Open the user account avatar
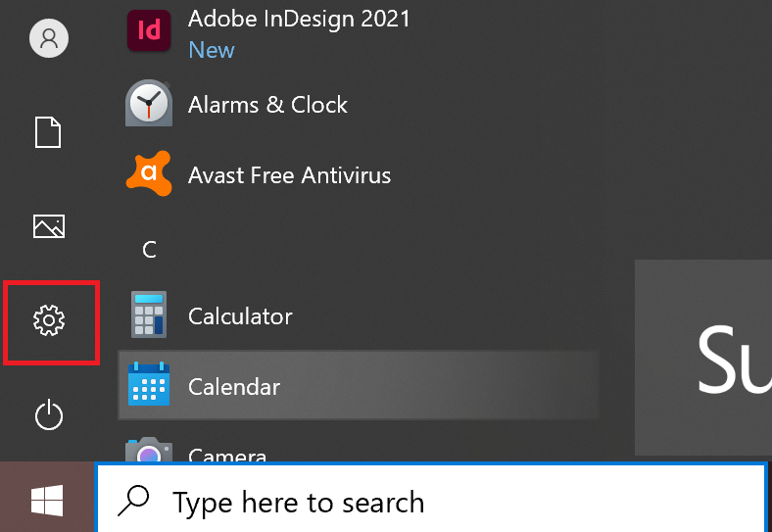The height and width of the screenshot is (532, 772). click(49, 38)
